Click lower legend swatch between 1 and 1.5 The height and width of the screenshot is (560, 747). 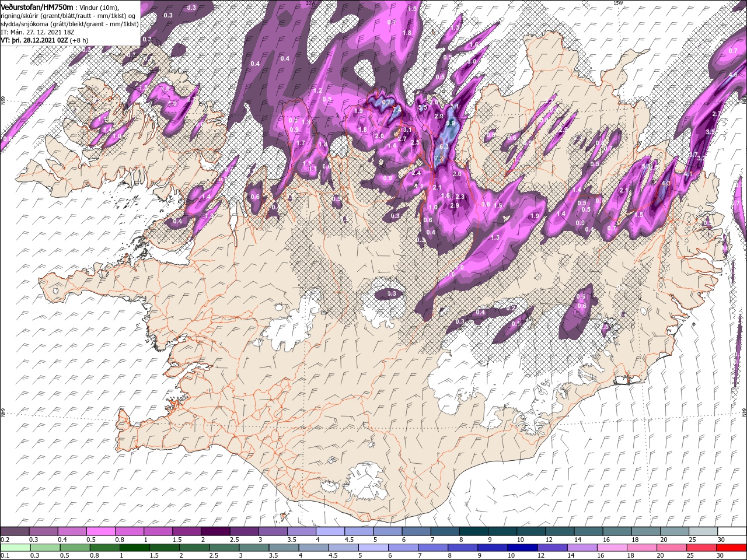(135, 548)
